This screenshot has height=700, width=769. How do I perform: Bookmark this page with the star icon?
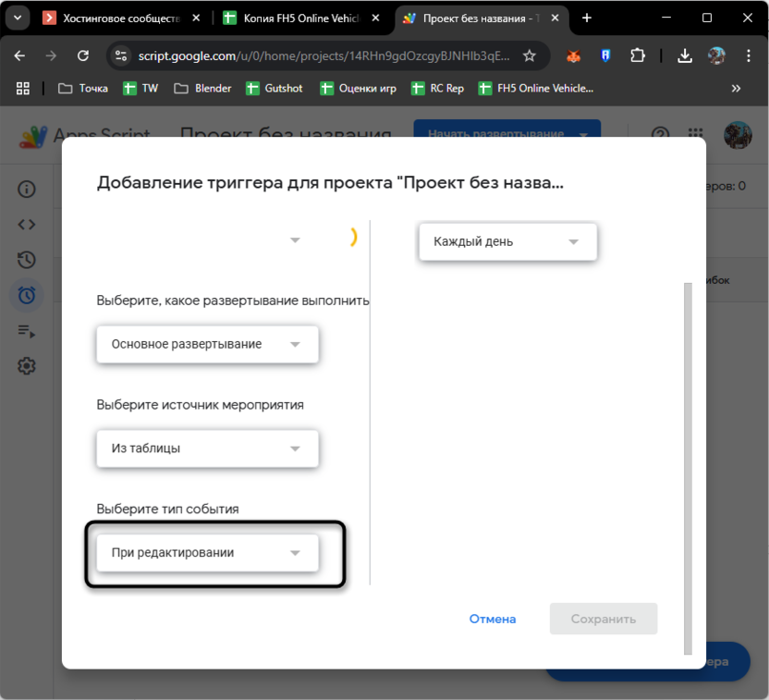tap(530, 55)
